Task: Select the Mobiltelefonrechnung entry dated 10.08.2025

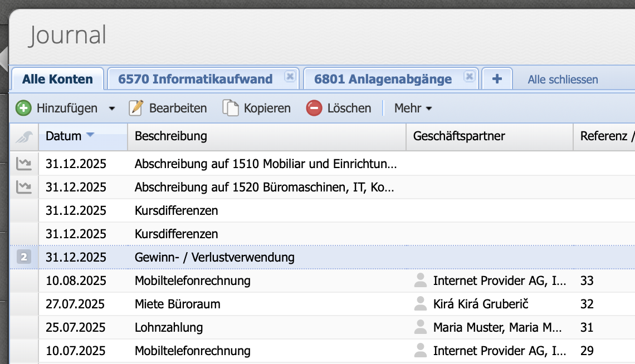Action: 323,281
